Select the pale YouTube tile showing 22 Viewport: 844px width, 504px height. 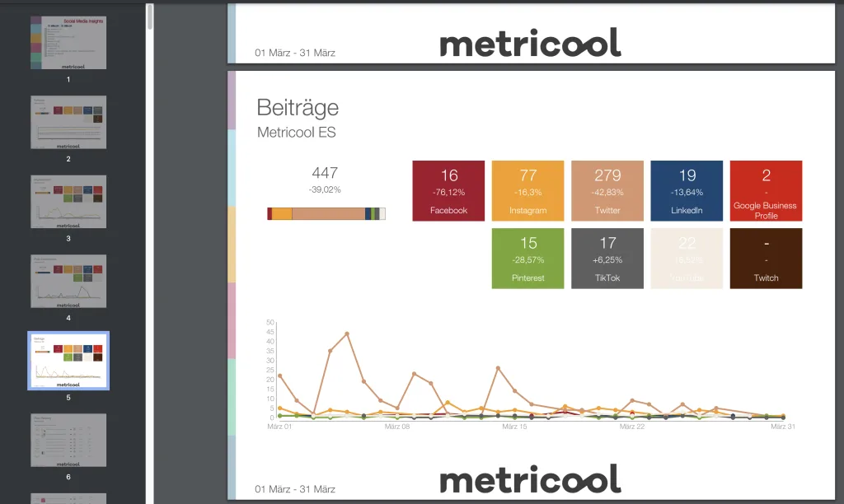click(687, 259)
